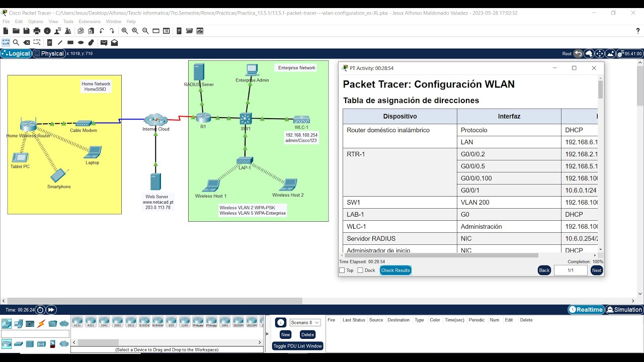Click Delete scenario button
Image resolution: width=644 pixels, height=362 pixels.
point(307,335)
